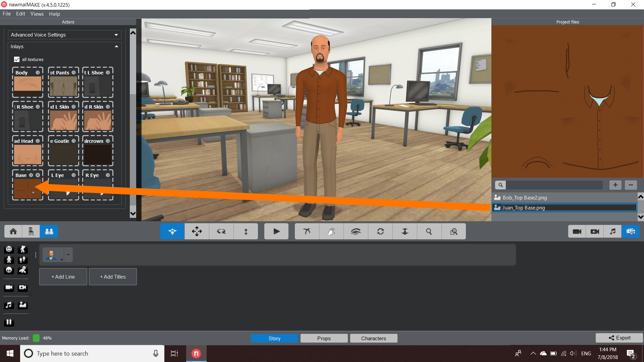
Task: Play the scene preview
Action: coord(276,231)
